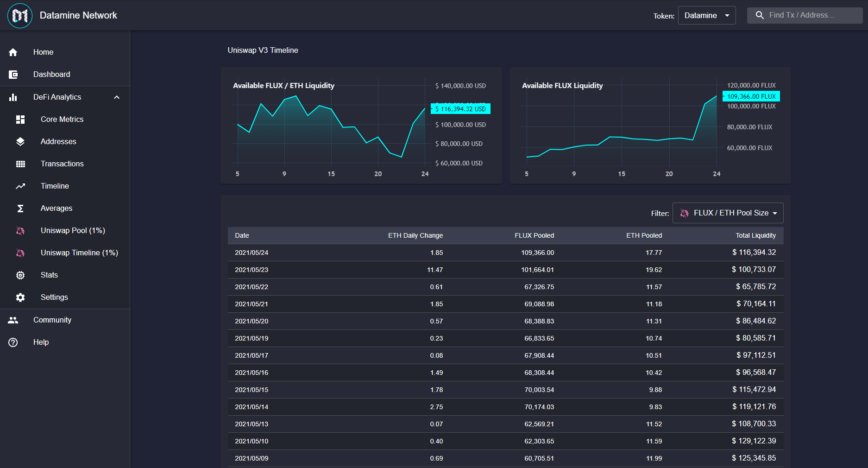The image size is (868, 468).
Task: Click the ETH Daily Change column header
Action: [x=415, y=236]
